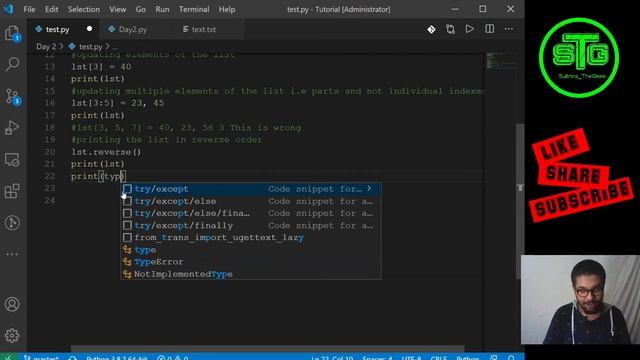This screenshot has height=360, width=640.
Task: Click Python 3.8.2 64-bit interpreter selector
Action: pyautogui.click(x=116, y=358)
